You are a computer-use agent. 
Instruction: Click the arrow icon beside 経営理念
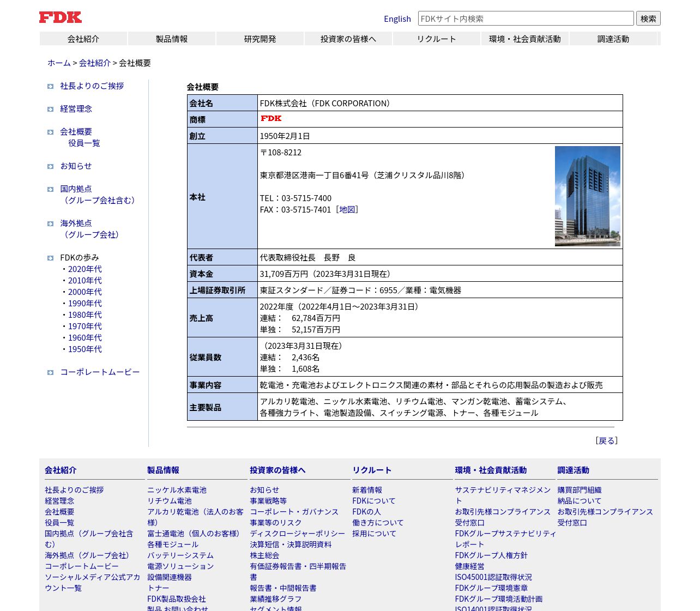50,110
